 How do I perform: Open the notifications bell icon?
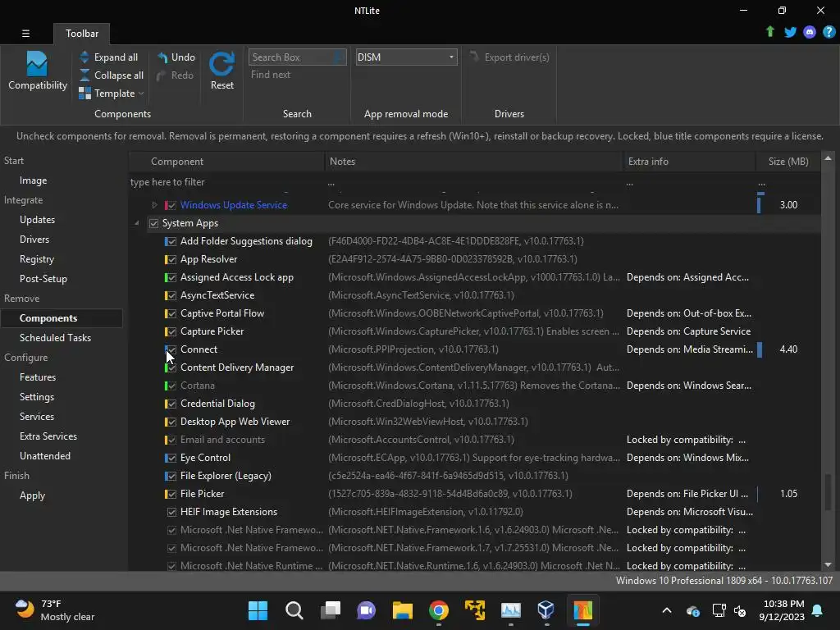(x=817, y=610)
